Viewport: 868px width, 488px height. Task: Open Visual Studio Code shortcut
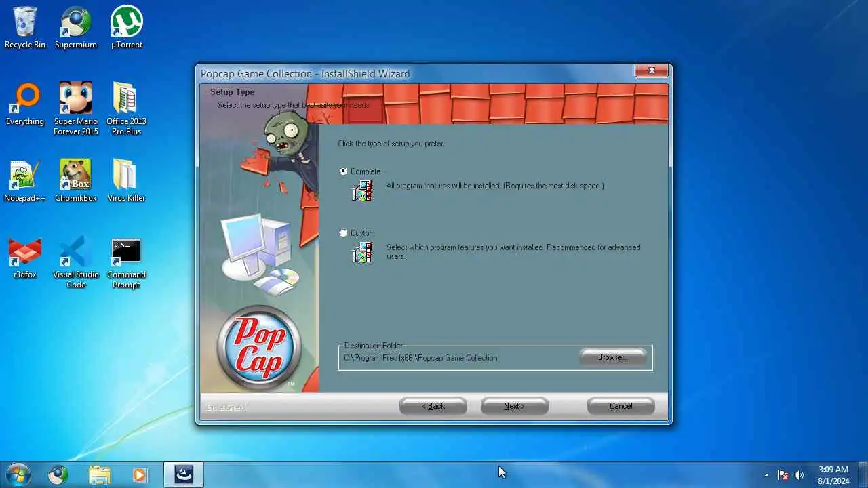(76, 262)
